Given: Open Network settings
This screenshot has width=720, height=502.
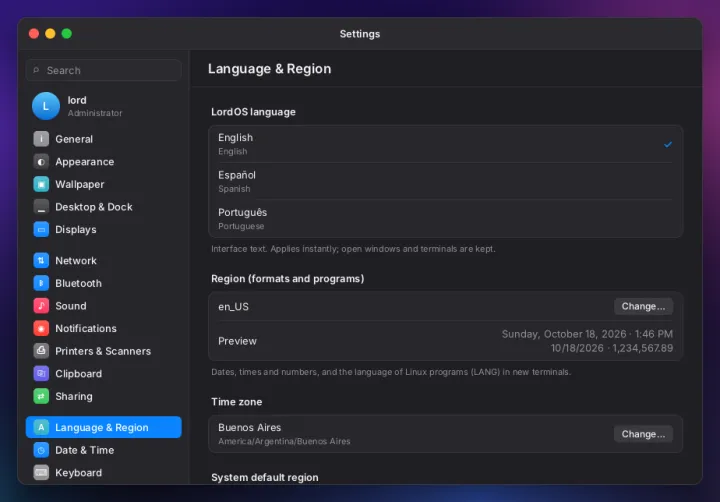Looking at the screenshot, I should click(104, 260).
